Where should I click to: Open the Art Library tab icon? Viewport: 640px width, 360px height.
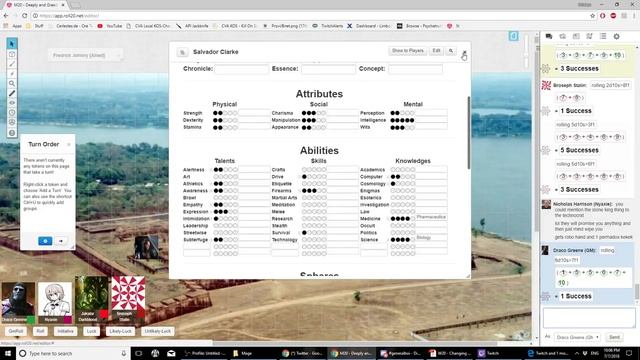[562, 36]
